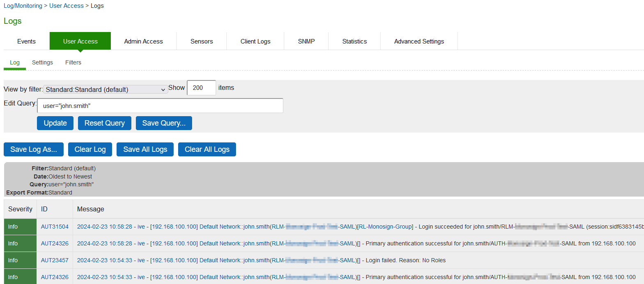Open the Events tab

tap(26, 41)
